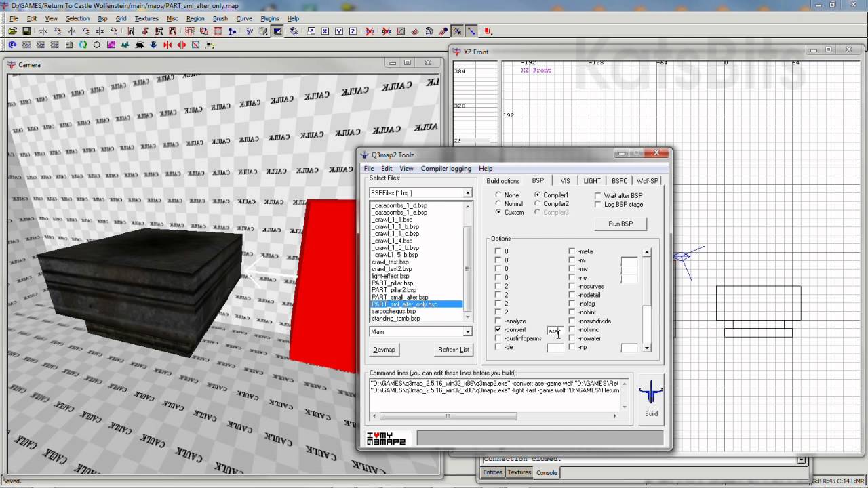
Task: Click the Free rotation toolbar icon
Action: [294, 31]
